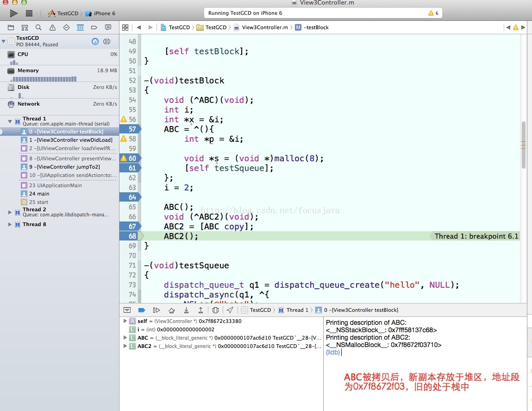Click the TestGCD debug bar breadcrumb
532x411 pixels.
[x=256, y=310]
